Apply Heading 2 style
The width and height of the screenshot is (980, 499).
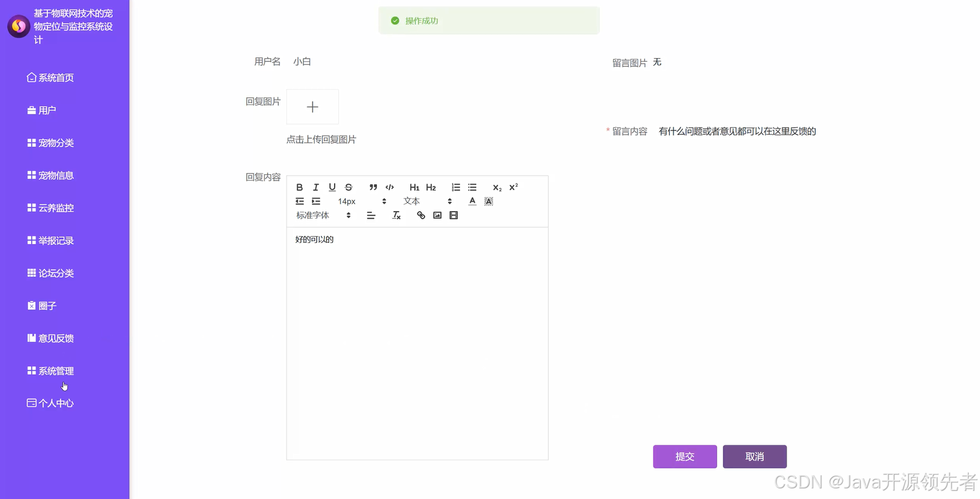pyautogui.click(x=431, y=187)
